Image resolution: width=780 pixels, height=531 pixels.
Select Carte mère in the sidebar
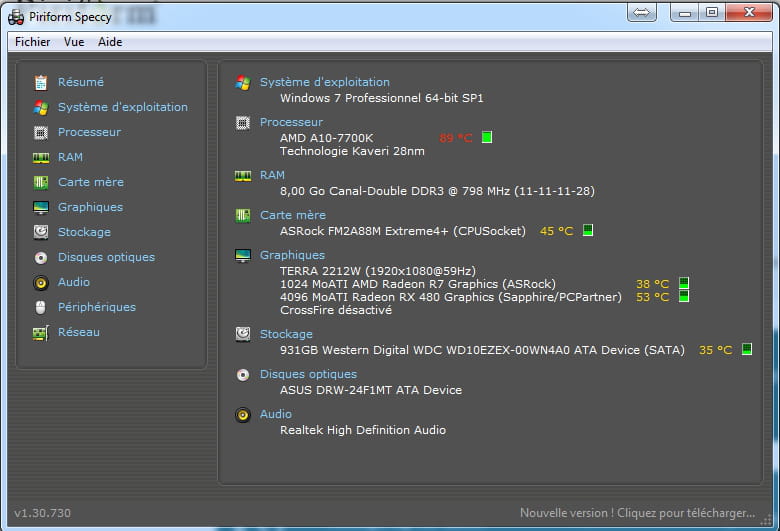point(91,182)
